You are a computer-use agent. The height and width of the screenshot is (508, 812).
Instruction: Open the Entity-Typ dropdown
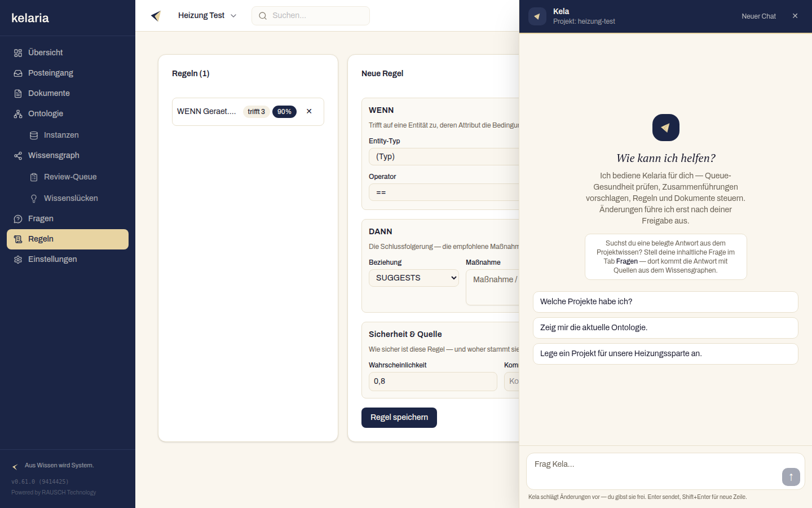(x=444, y=156)
